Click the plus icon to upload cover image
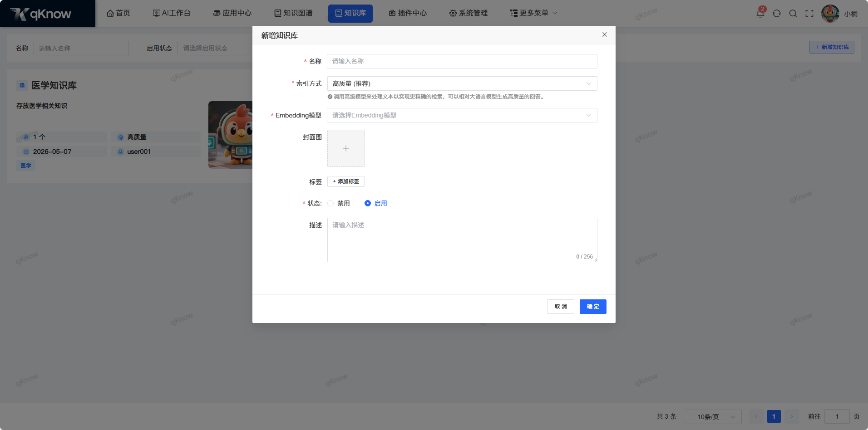868x430 pixels. click(x=346, y=148)
